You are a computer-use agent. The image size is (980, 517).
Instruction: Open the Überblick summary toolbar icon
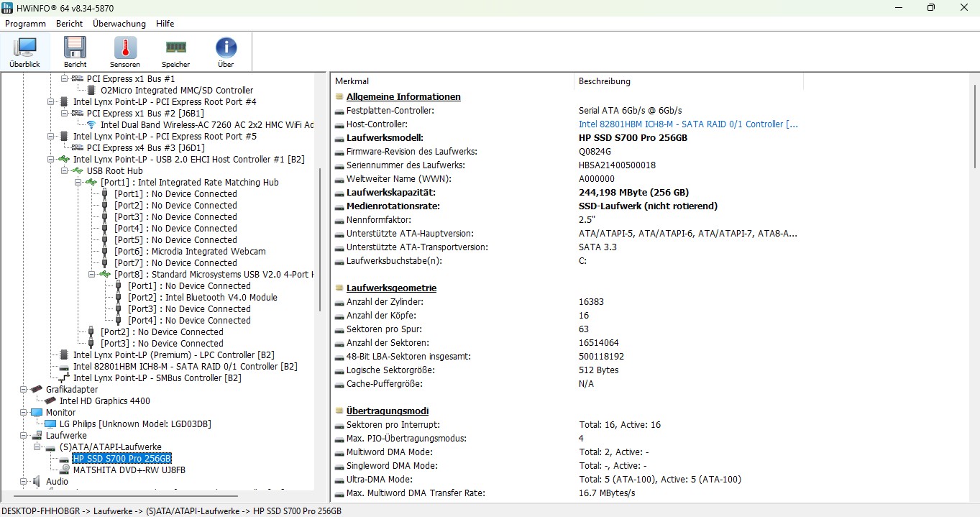pyautogui.click(x=24, y=52)
